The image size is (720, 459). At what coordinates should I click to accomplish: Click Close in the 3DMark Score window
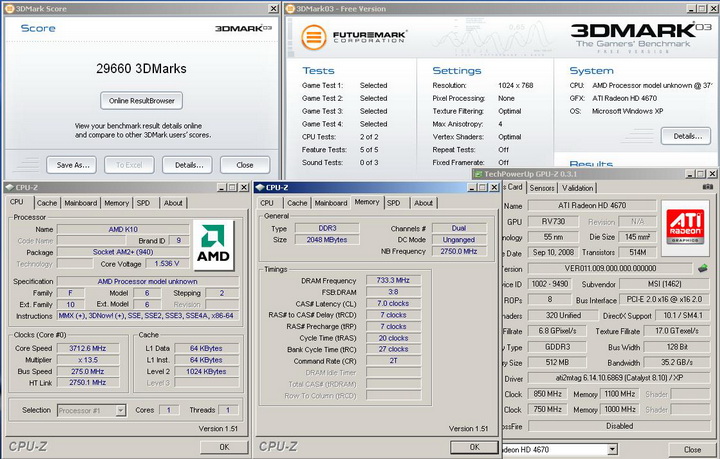tap(245, 165)
